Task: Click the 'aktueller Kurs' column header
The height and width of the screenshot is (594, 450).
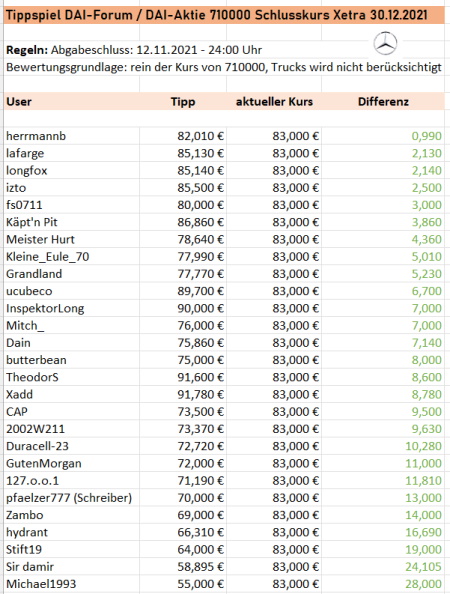Action: (274, 102)
